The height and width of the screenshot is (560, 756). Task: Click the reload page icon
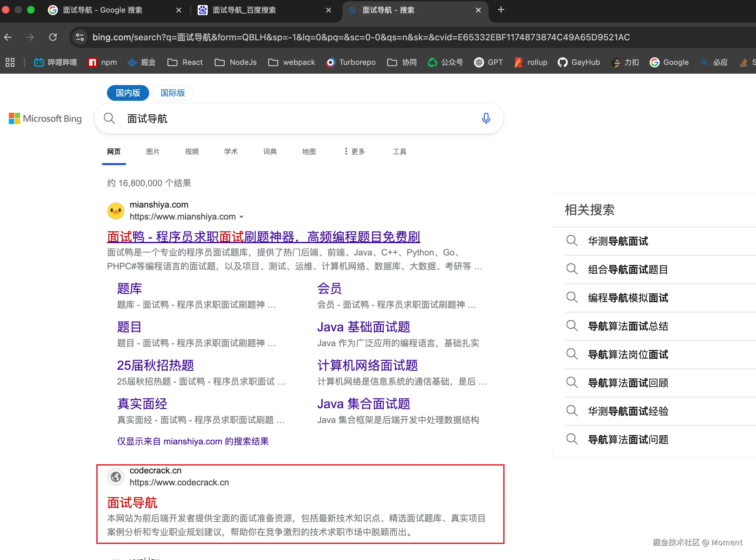coord(53,37)
